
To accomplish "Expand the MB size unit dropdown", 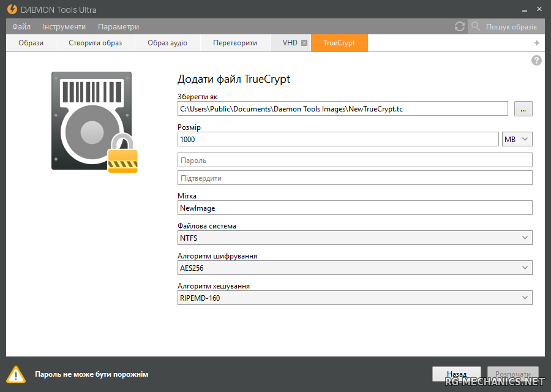I will [x=517, y=139].
